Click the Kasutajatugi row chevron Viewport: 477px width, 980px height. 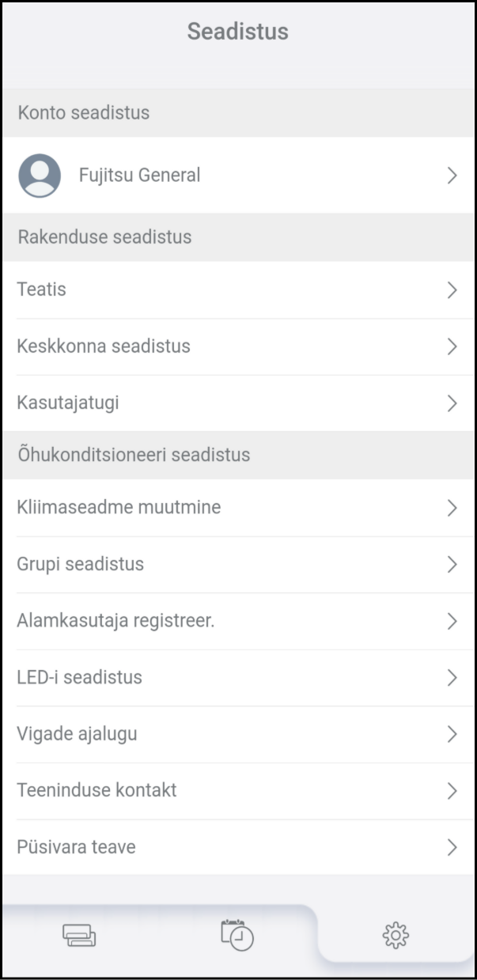click(x=452, y=403)
